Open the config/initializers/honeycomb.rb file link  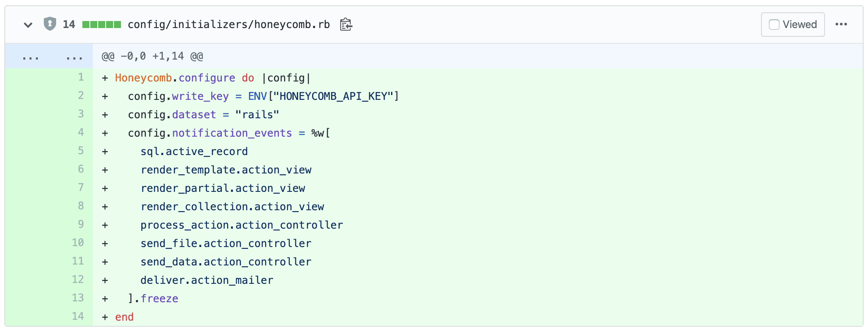(228, 25)
